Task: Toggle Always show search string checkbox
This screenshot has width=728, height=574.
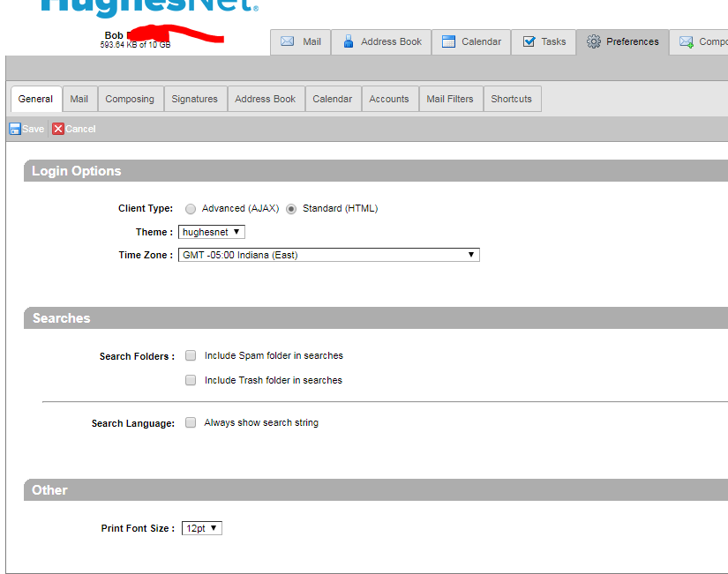Action: (191, 423)
